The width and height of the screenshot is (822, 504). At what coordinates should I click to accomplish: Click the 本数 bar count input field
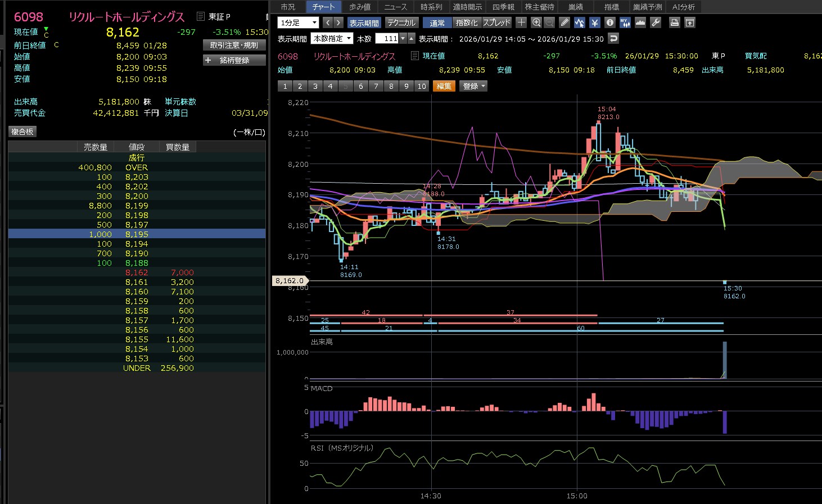pos(387,39)
